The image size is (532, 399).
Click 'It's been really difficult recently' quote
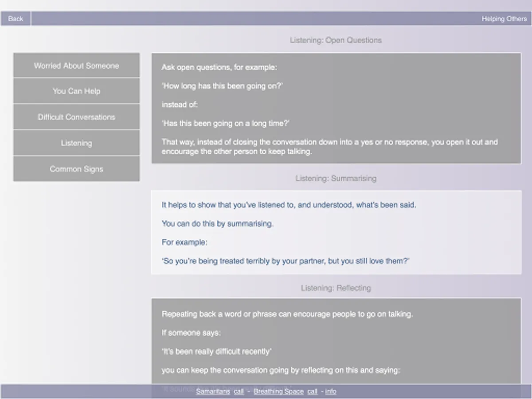point(217,352)
